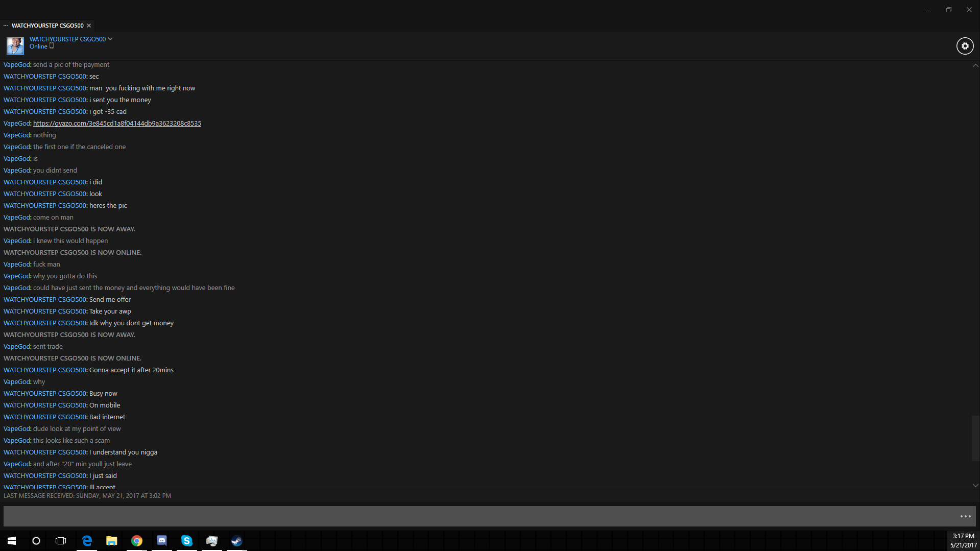Select the WATCHYOURSTEP CSGO500 chat tab
Image resolution: width=980 pixels, height=551 pixels.
point(47,26)
